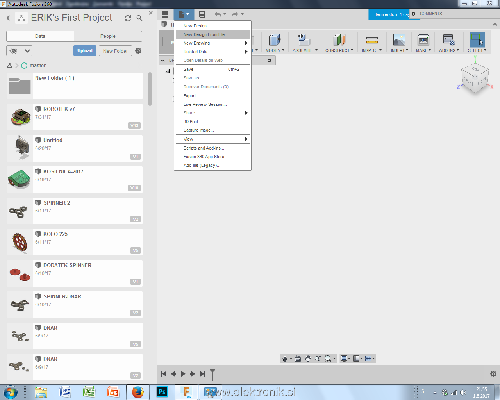Open timeline settings gear
500x400 pixels.
pyautogui.click(x=493, y=374)
